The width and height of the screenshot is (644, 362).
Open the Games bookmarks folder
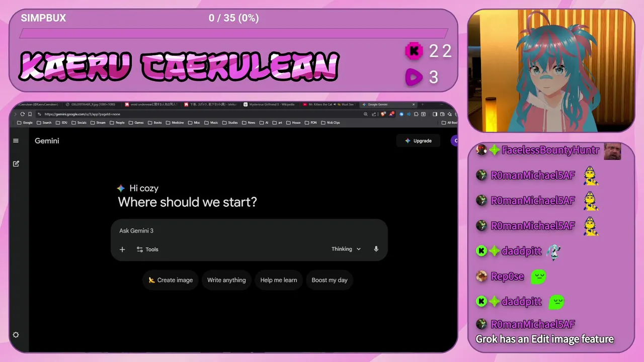136,123
